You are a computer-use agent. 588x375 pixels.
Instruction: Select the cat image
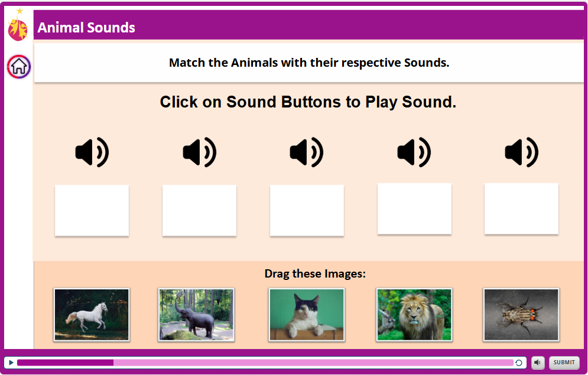(x=307, y=314)
